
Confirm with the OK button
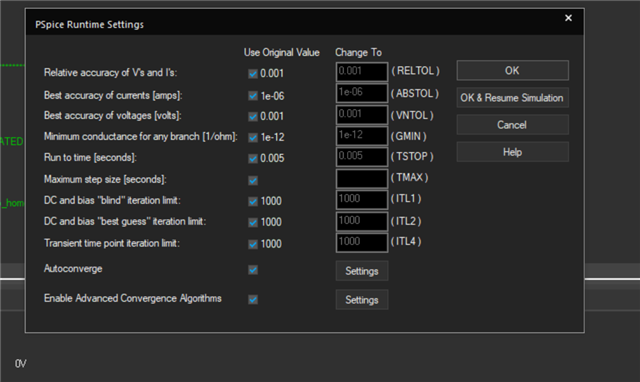[512, 71]
